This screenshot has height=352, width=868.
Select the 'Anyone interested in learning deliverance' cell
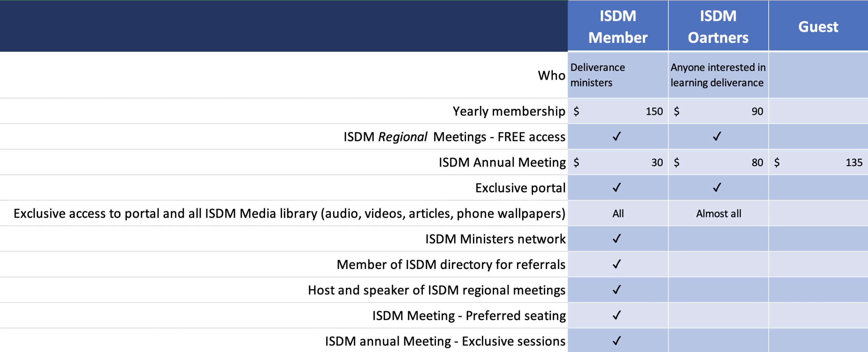click(718, 75)
